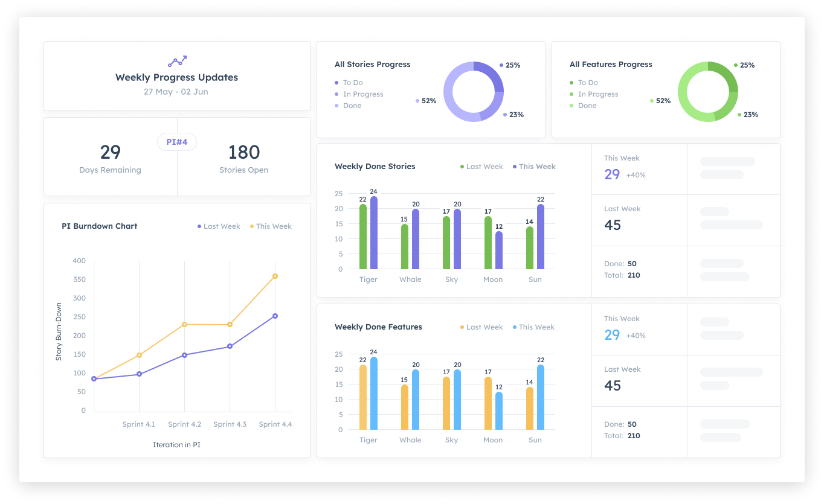Select the purple data point at Sprint 4.1
Image resolution: width=824 pixels, height=504 pixels.
tap(139, 374)
